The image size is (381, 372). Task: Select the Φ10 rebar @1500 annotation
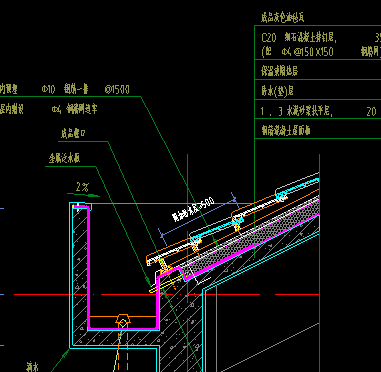click(86, 89)
